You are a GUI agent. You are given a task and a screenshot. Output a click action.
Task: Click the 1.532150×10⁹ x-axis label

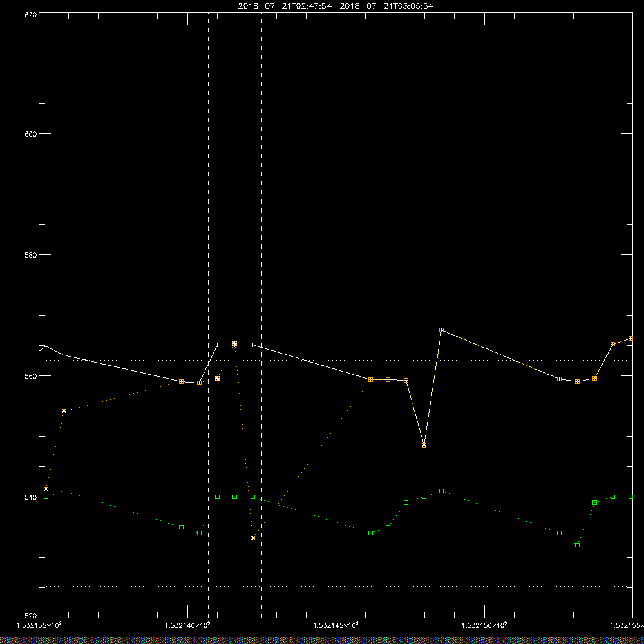click(x=485, y=625)
